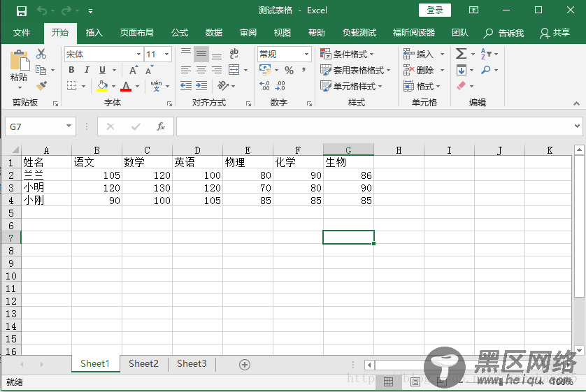Switch to Sheet2 tab
586x392 pixels.
143,363
